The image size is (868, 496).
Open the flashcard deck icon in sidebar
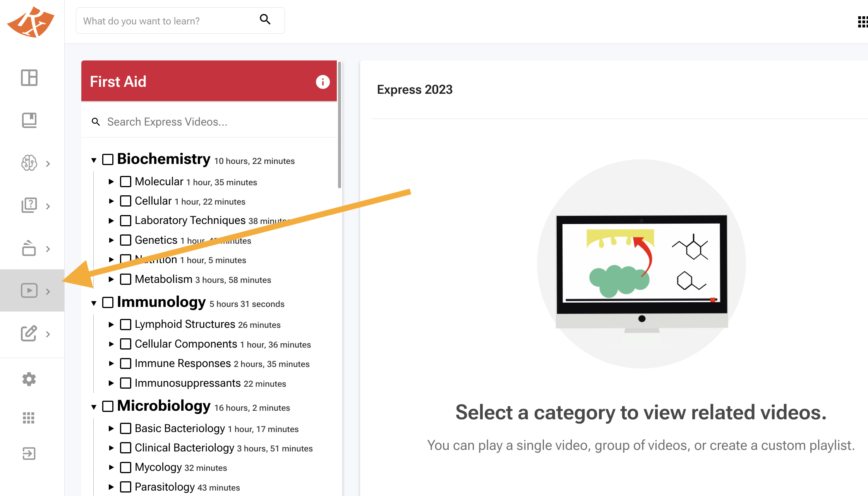pyautogui.click(x=29, y=248)
